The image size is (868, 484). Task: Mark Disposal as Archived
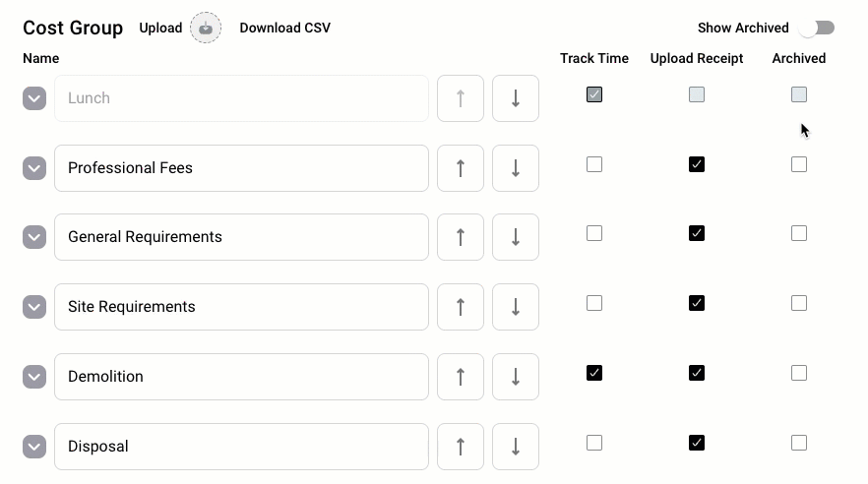pyautogui.click(x=799, y=443)
